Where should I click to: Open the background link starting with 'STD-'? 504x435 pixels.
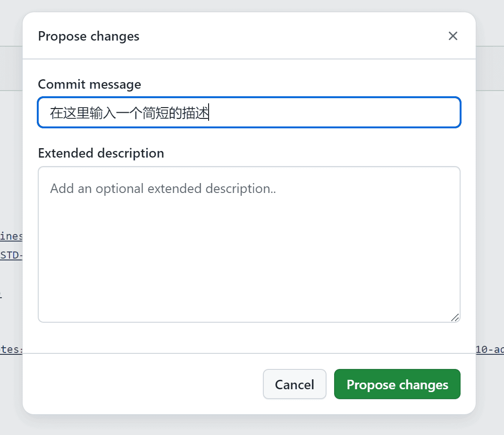coord(11,255)
